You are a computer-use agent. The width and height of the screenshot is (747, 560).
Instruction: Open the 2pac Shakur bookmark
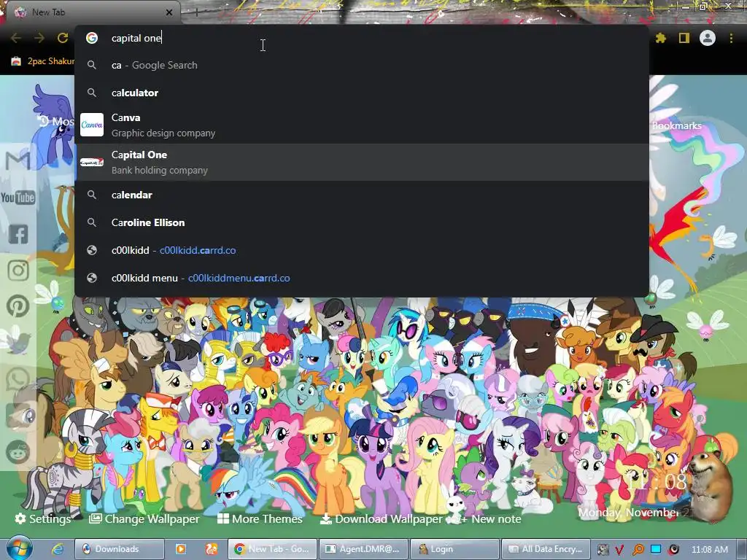(43, 61)
